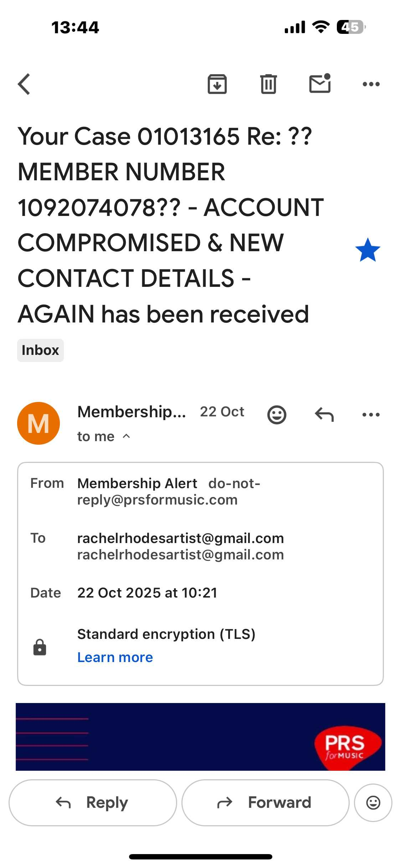Add emoji reaction beside the date
Image resolution: width=401 pixels, height=868 pixels.
[x=277, y=415]
